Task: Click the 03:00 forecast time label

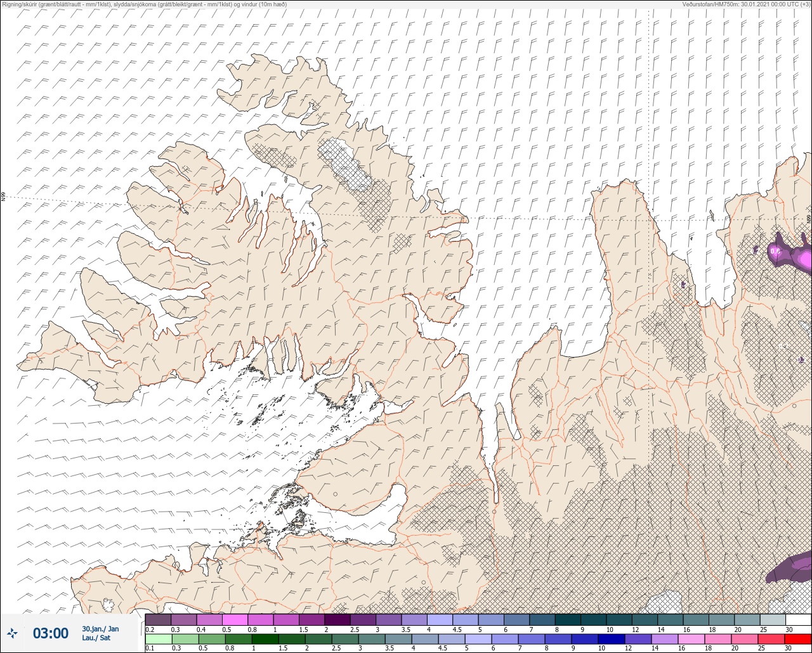Action: coord(51,633)
